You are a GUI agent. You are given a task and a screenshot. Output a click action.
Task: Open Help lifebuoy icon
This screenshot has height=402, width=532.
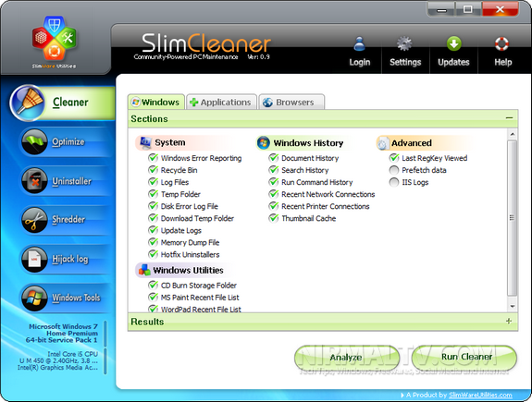pyautogui.click(x=501, y=43)
